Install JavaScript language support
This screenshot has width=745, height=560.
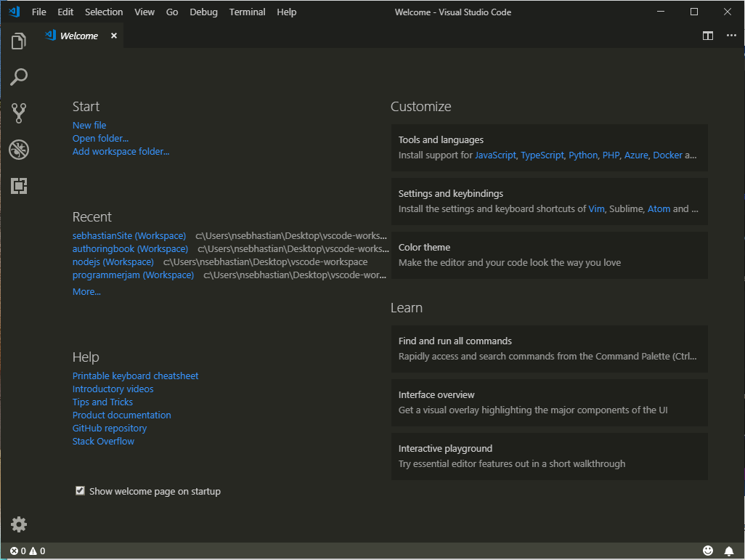click(495, 155)
